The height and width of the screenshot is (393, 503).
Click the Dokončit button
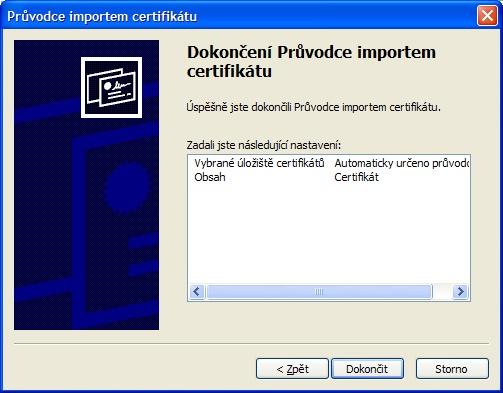coord(367,369)
